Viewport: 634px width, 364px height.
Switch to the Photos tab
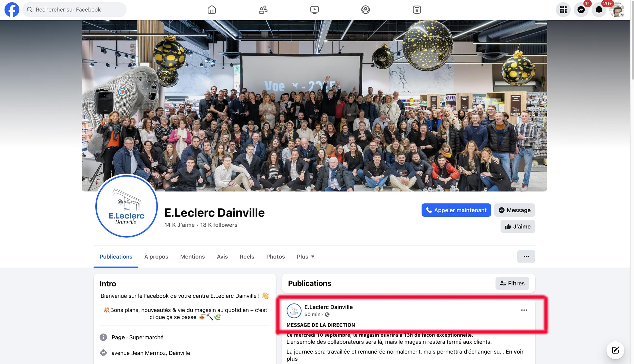[x=275, y=257]
